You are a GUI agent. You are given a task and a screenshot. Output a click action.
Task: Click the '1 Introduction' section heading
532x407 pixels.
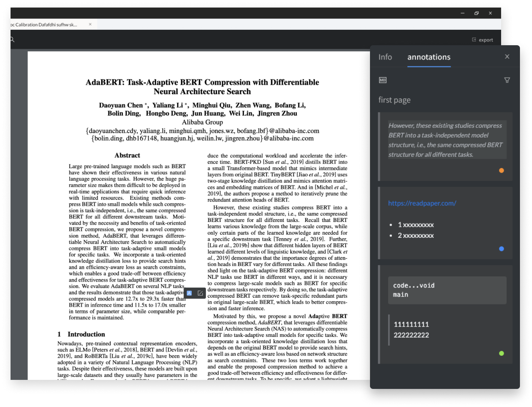(81, 334)
